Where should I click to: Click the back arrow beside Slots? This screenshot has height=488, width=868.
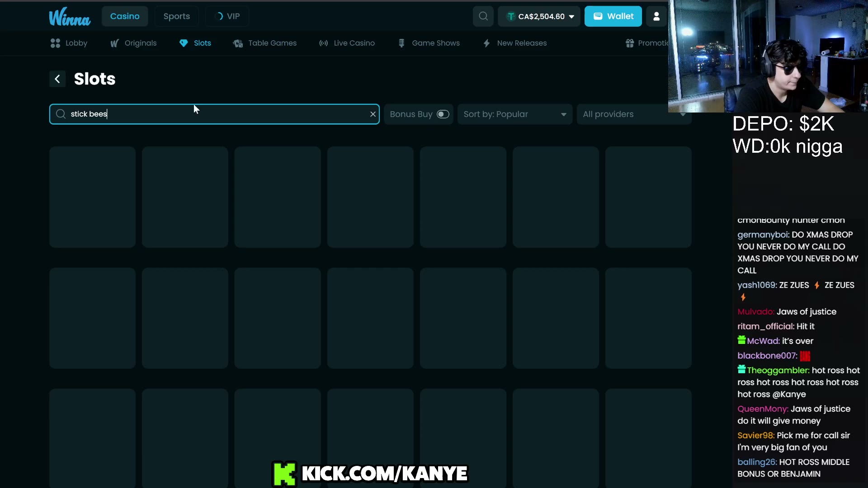[x=57, y=79]
